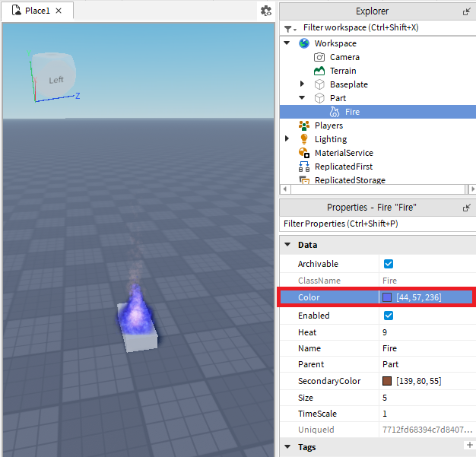Open the SecondaryColor swatch picker

coord(387,381)
